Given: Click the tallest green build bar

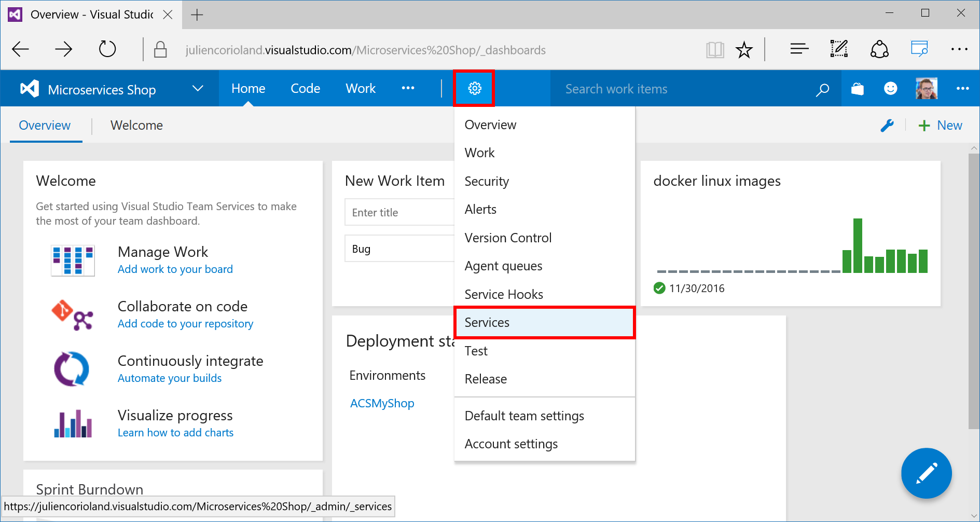Looking at the screenshot, I should (858, 245).
